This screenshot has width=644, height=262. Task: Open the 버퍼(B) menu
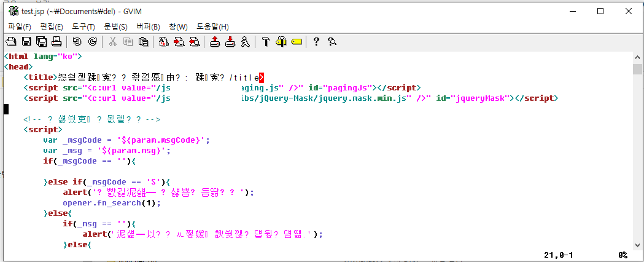pos(149,26)
